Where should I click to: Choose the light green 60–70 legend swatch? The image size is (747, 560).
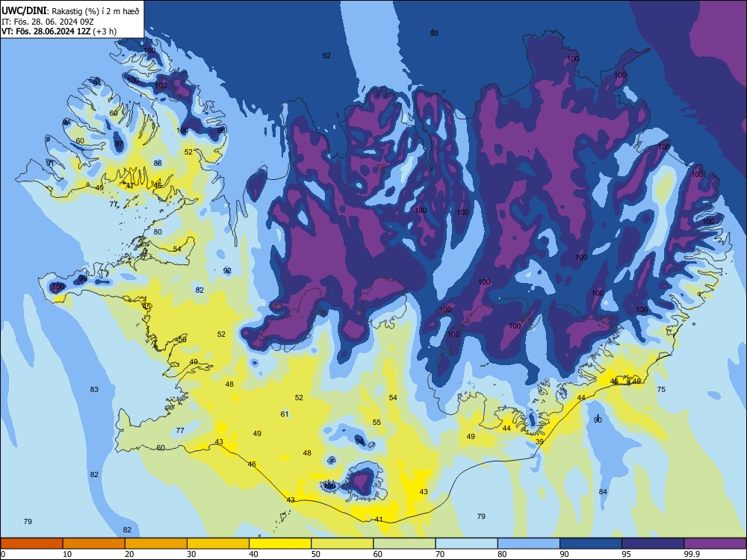click(x=404, y=544)
